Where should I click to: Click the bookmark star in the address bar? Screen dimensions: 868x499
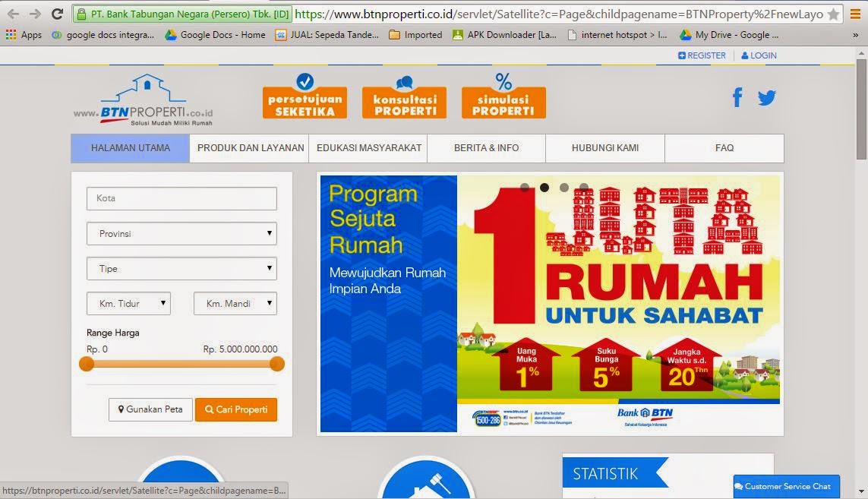pos(833,14)
